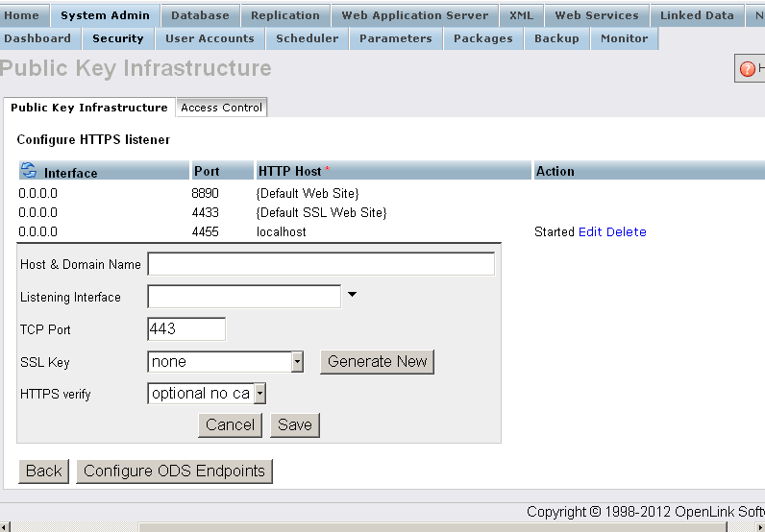Switch to the Access Control tab

coord(221,108)
